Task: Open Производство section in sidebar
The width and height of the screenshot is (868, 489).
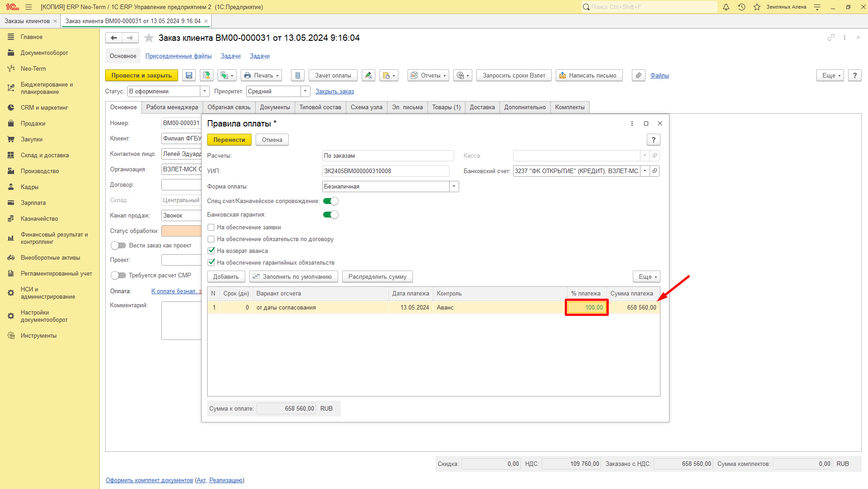Action: click(x=40, y=171)
